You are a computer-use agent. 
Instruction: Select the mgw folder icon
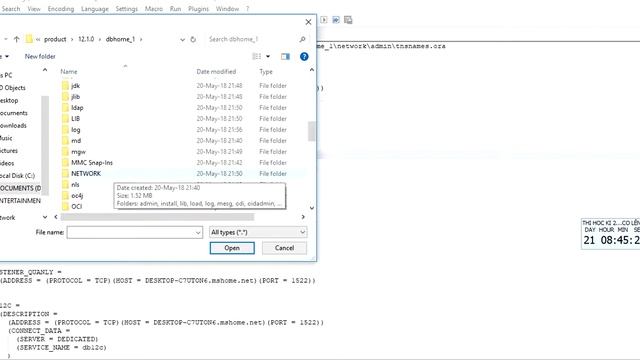coord(65,152)
